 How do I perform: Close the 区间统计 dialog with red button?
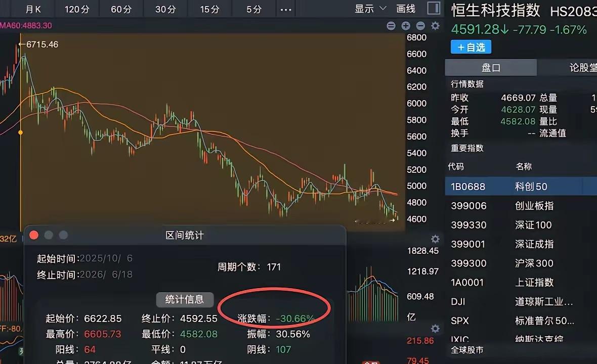pos(34,235)
